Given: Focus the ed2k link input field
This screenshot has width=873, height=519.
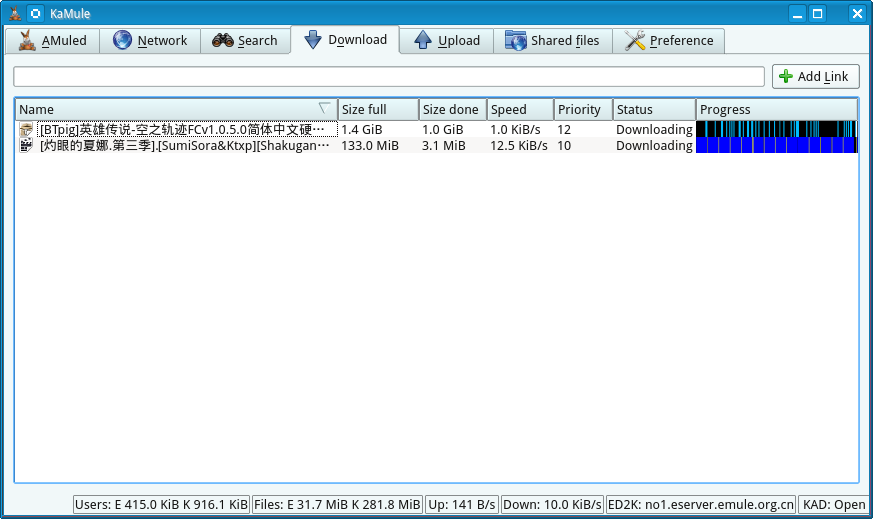Looking at the screenshot, I should [389, 76].
